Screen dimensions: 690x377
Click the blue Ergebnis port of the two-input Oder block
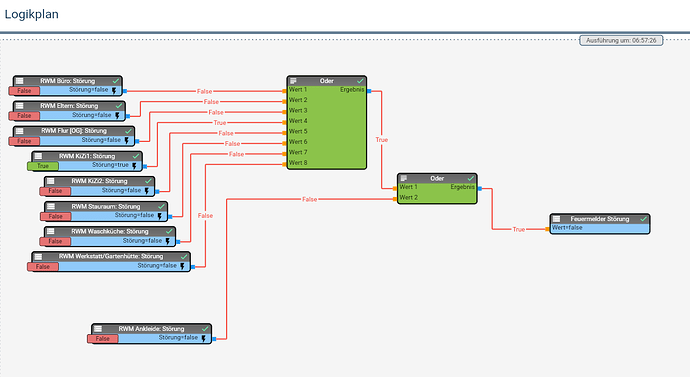click(x=480, y=188)
